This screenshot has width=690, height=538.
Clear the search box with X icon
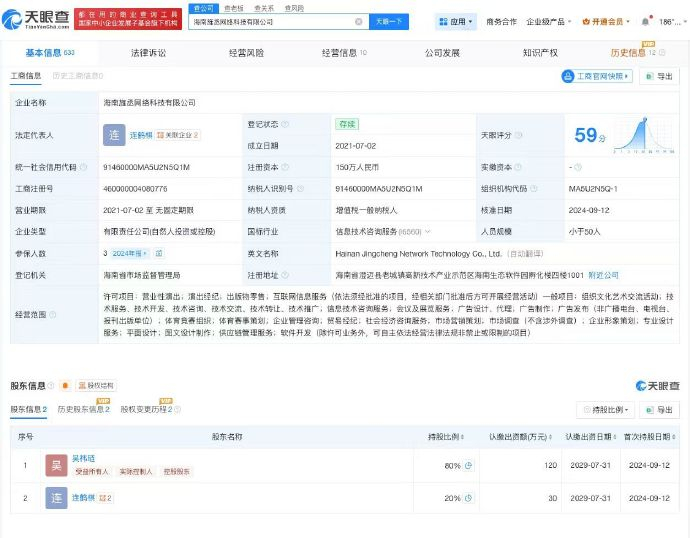point(359,21)
